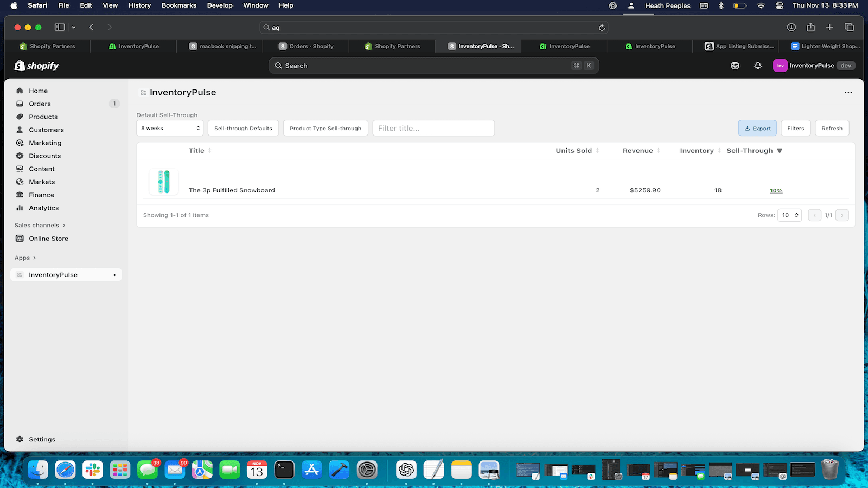The image size is (868, 488).
Task: Click the Filter title input field
Action: tap(433, 129)
